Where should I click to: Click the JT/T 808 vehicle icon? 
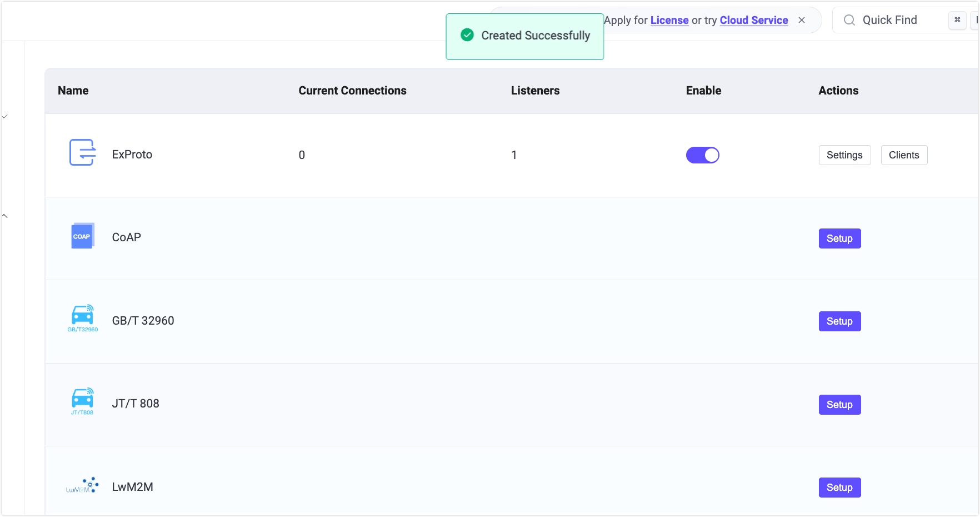click(82, 401)
